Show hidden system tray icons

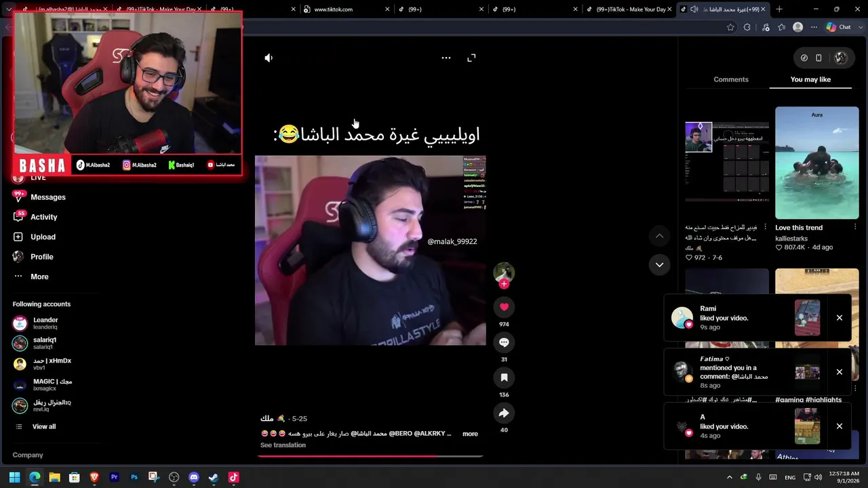(x=730, y=477)
